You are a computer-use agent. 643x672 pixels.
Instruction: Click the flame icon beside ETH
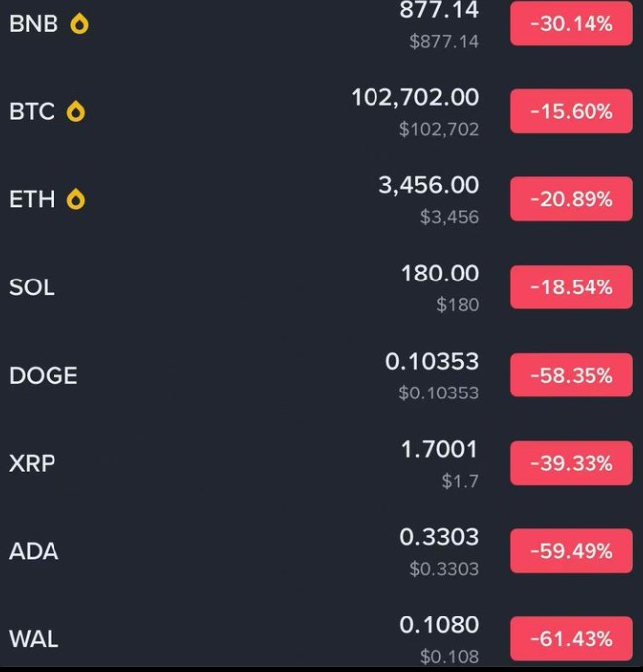75,200
